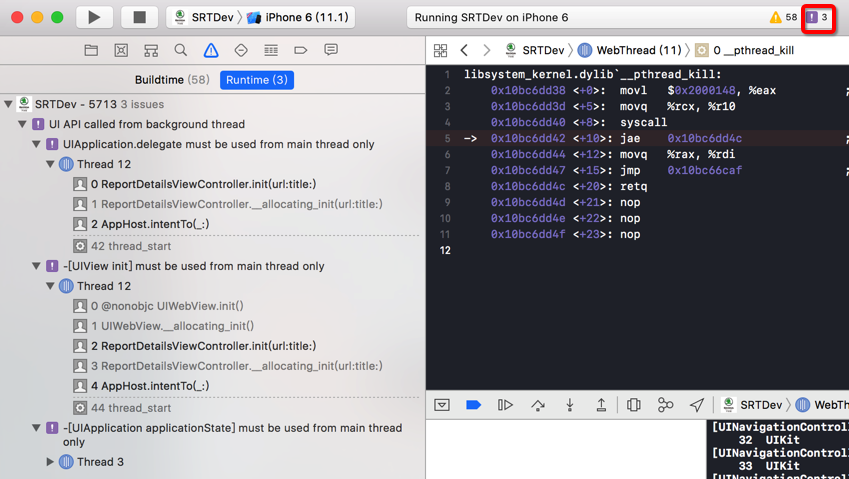The image size is (849, 479).
Task: Show the Breakpoint navigator
Action: pos(301,50)
